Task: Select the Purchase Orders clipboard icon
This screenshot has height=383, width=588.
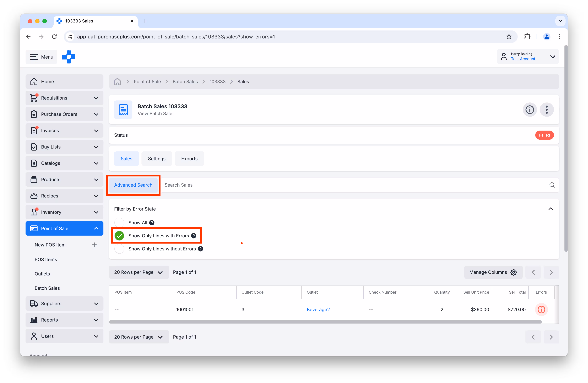Action: (34, 114)
